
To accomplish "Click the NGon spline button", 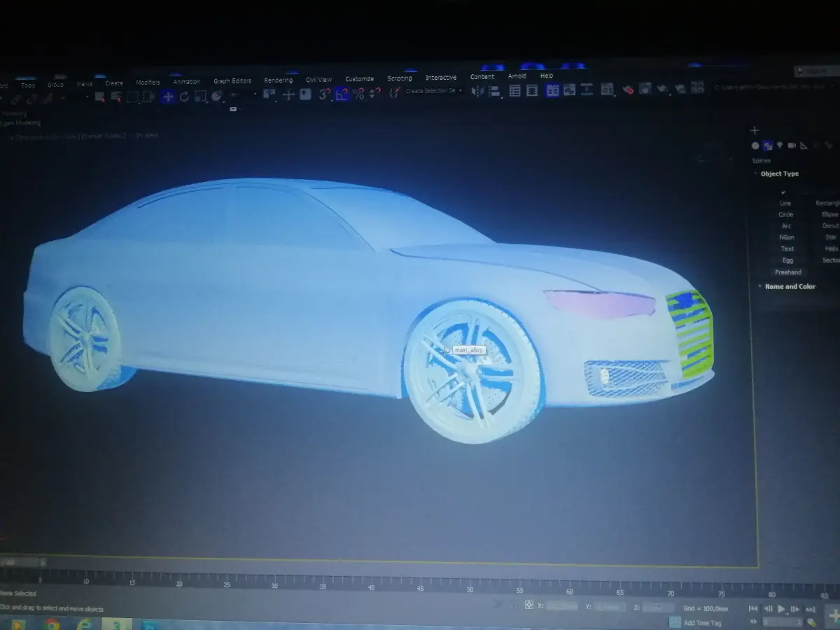I will 787,237.
